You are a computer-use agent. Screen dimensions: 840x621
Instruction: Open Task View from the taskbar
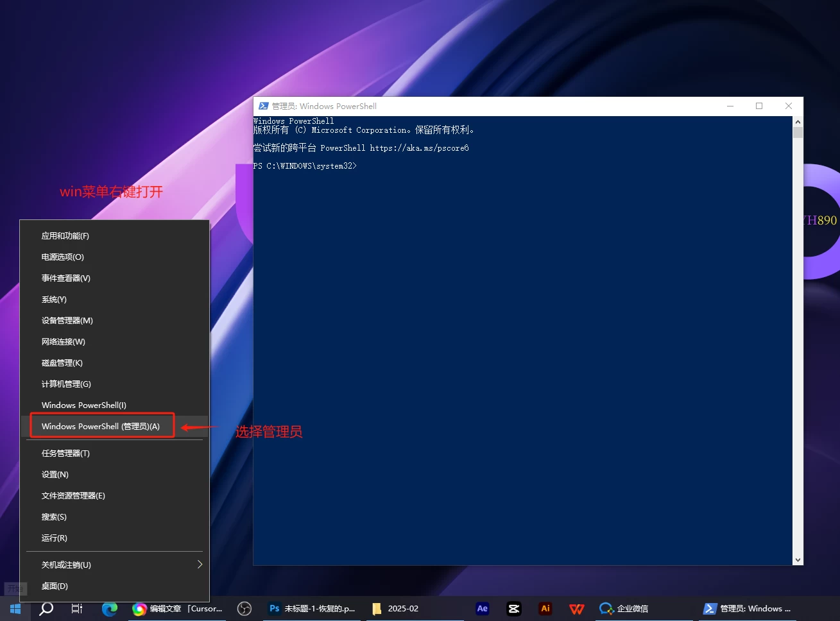(x=77, y=609)
